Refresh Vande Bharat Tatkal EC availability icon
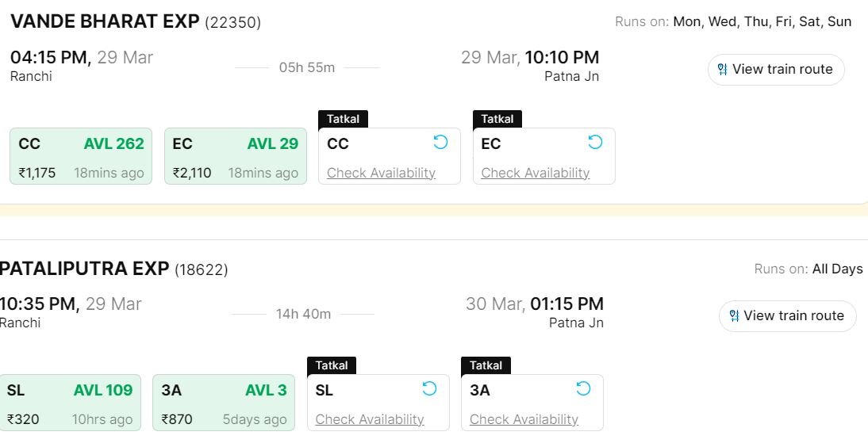868x447 pixels. [595, 142]
